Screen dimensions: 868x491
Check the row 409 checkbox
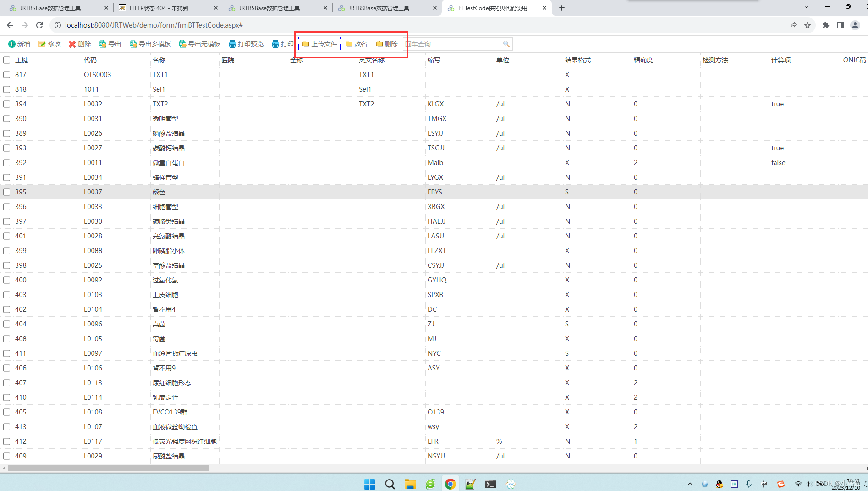[7, 456]
